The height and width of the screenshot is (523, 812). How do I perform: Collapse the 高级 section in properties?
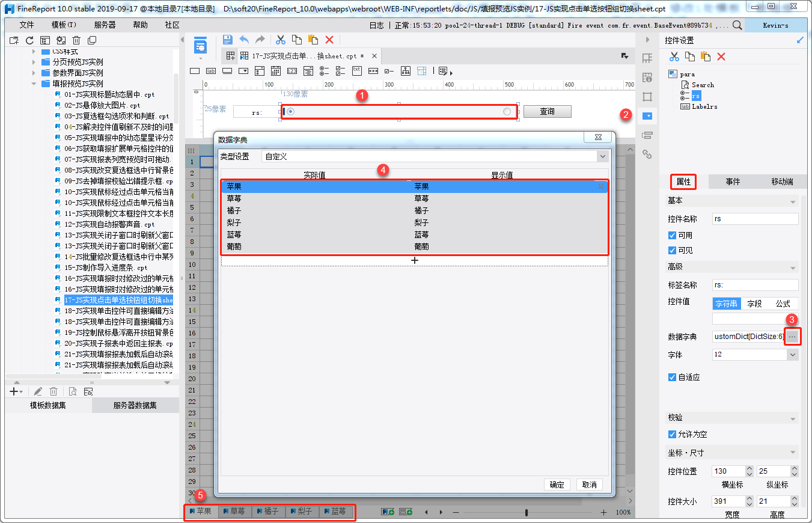pyautogui.click(x=793, y=268)
